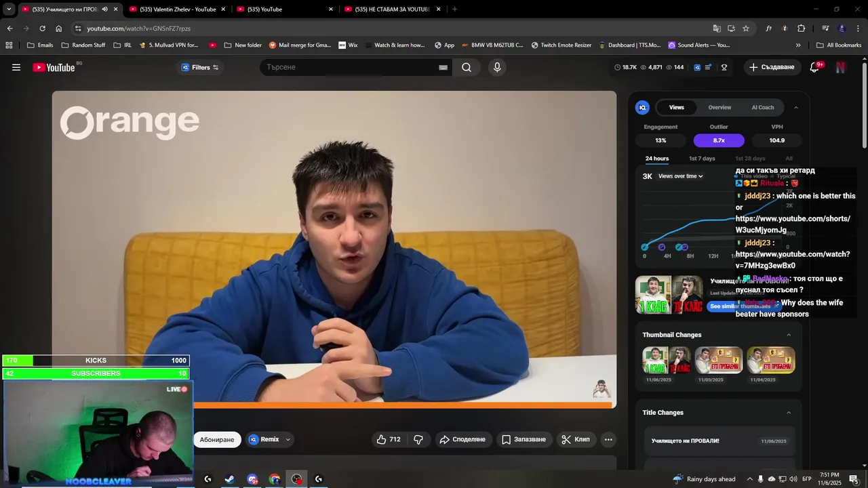Select the 24 hours range
This screenshot has width=868, height=488.
656,159
